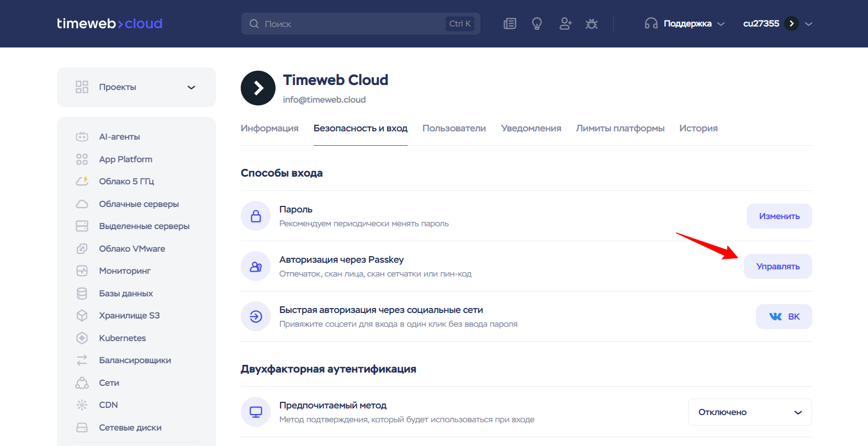Click the Passkey authorization icon
Viewport: 868px width, 446px height.
[x=256, y=266]
